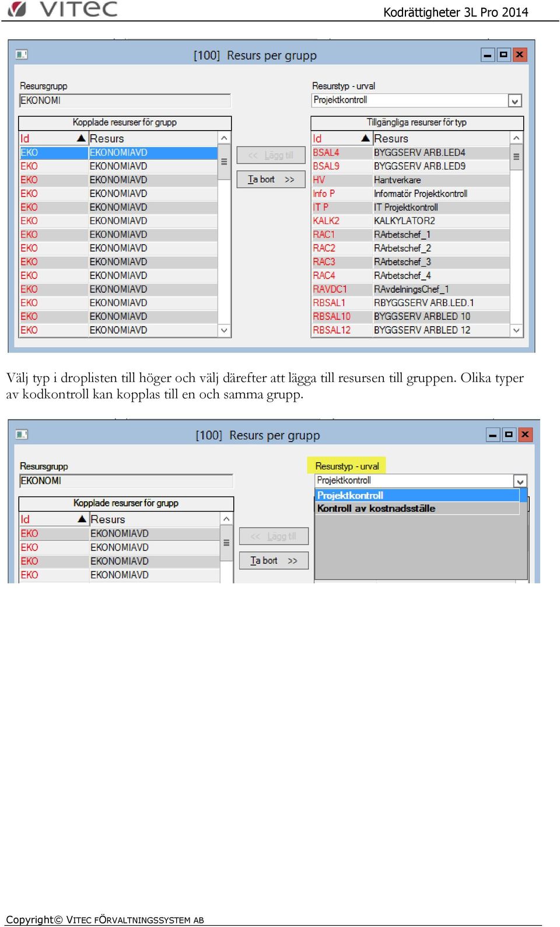The image size is (560, 927).
Task: Click the window icon of the upper dialog
Action: (x=22, y=54)
